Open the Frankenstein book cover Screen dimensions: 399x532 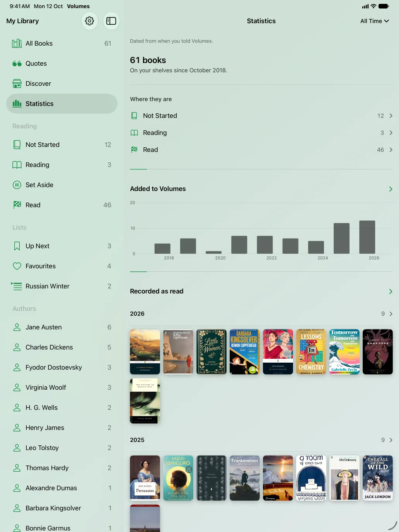[x=245, y=478]
